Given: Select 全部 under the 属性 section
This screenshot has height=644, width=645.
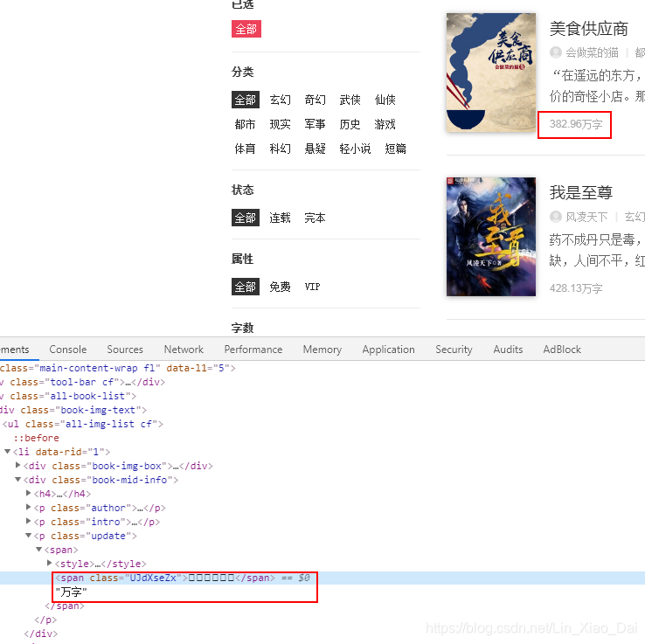Looking at the screenshot, I should [x=246, y=287].
